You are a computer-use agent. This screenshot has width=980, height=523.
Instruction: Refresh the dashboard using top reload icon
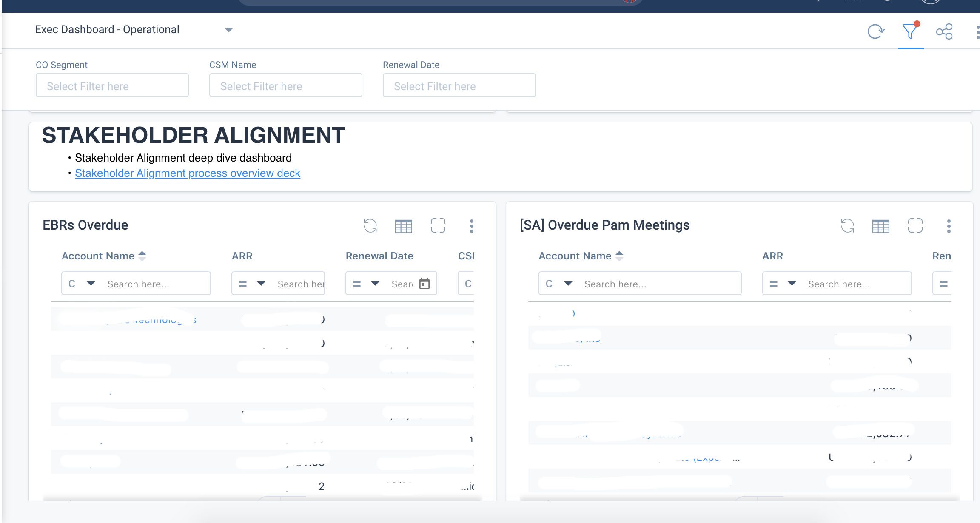click(876, 31)
